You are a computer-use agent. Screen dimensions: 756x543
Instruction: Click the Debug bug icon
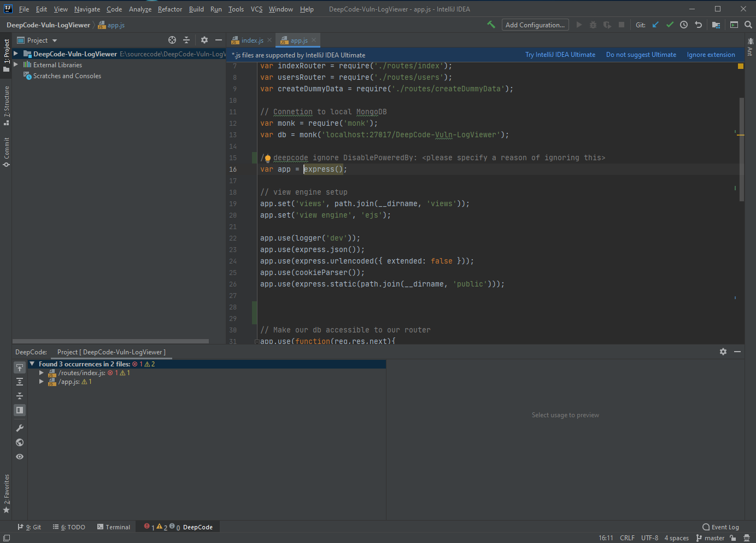(x=593, y=25)
